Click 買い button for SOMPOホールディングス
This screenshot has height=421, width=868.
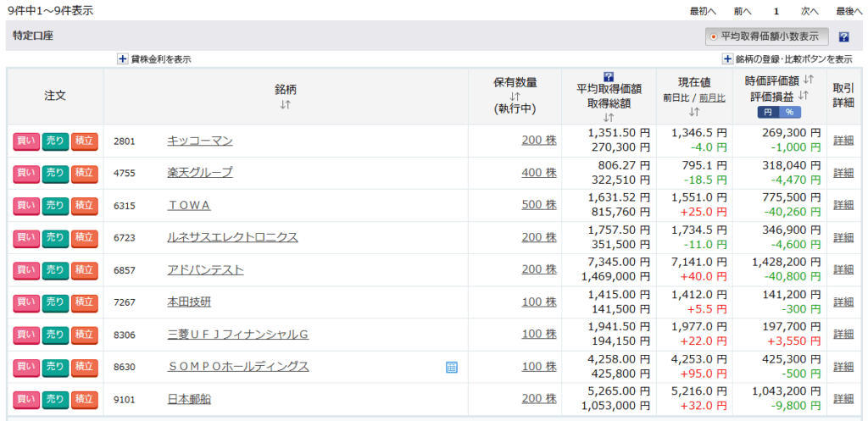pyautogui.click(x=26, y=368)
